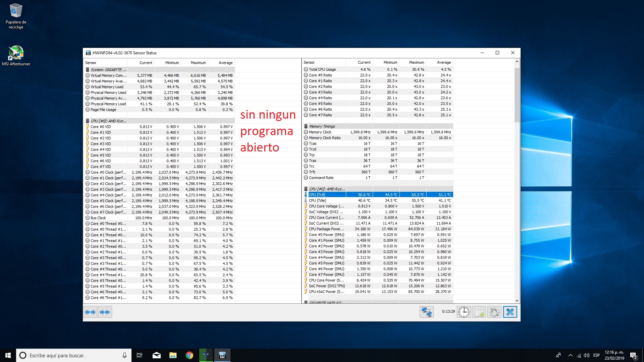
Task: Click the shrink layout inward arrows button
Action: pos(105,312)
